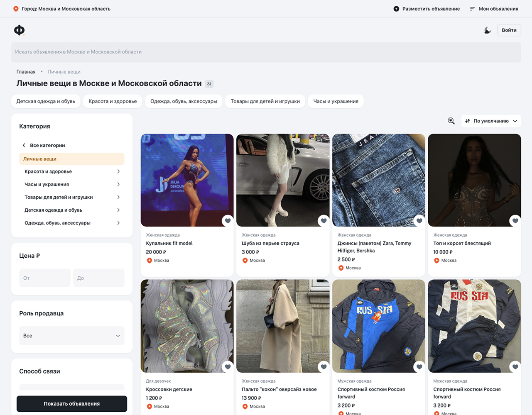The width and height of the screenshot is (532, 415).
Task: Expand Одежда, обувь, аксессуары chevron
Action: coord(118,223)
